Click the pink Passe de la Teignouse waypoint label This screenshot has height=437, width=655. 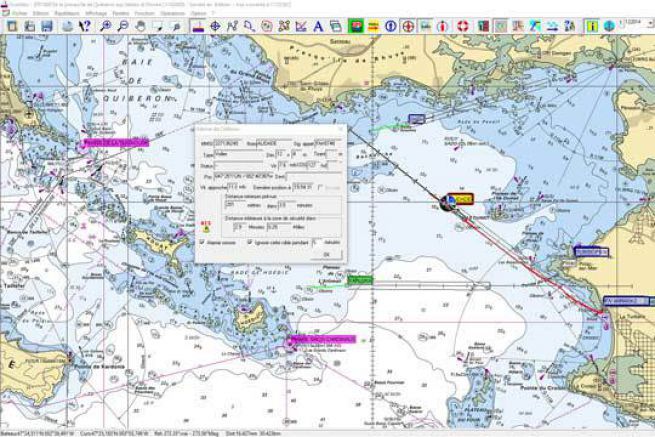click(116, 142)
